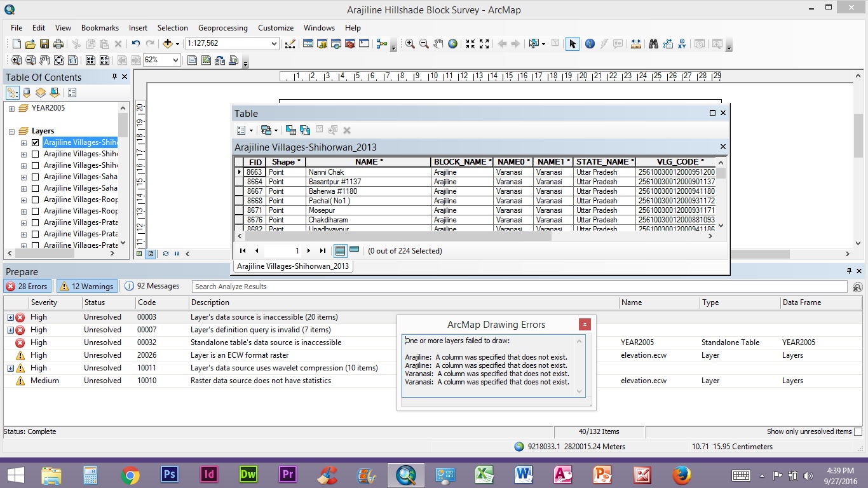Expand the YEAR2005 data frame
Image resolution: width=868 pixels, height=488 pixels.
pyautogui.click(x=11, y=109)
